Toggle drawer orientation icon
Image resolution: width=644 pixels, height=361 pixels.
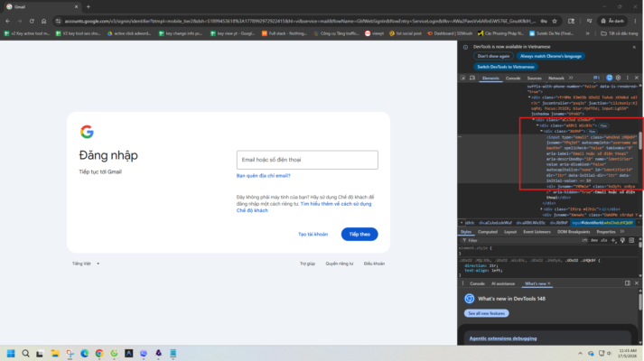tap(627, 283)
